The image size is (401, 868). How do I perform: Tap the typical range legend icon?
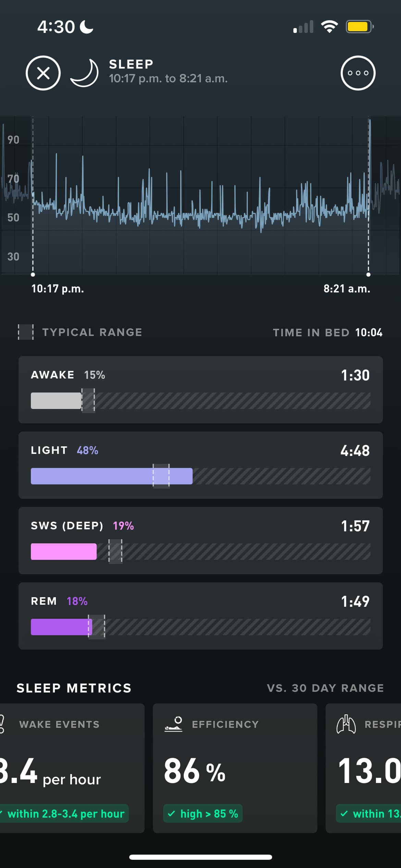(26, 332)
